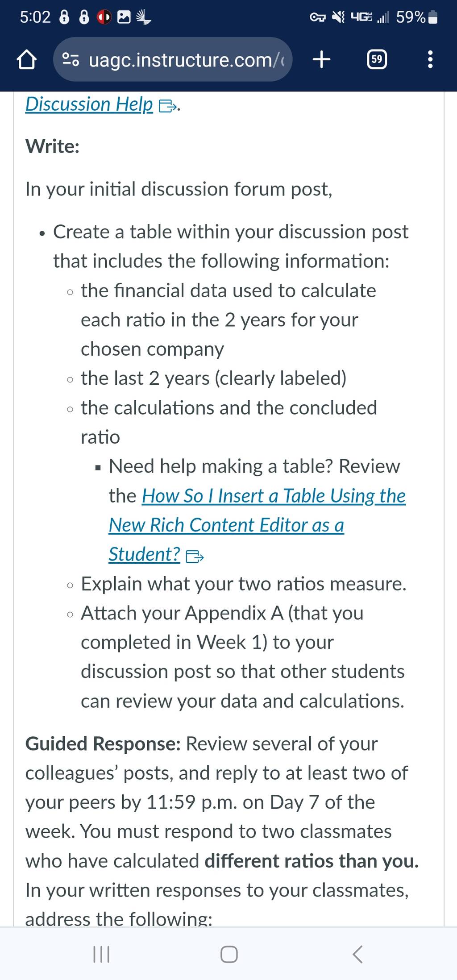
Task: Open the tab switcher showing 59 tabs
Action: [377, 59]
